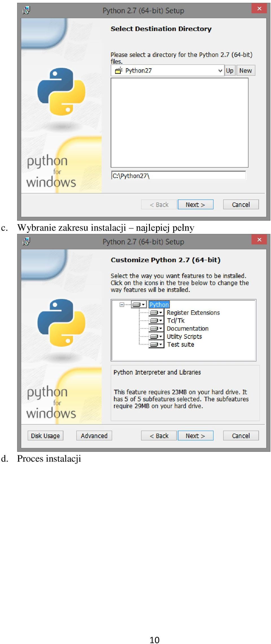Open install option dropdown for Test suite

156,344
